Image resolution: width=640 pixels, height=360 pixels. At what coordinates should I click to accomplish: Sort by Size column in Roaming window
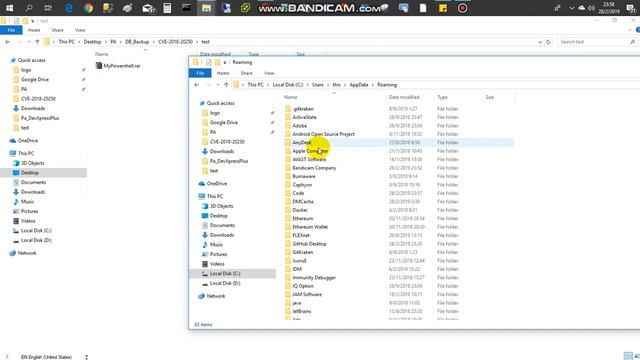489,97
